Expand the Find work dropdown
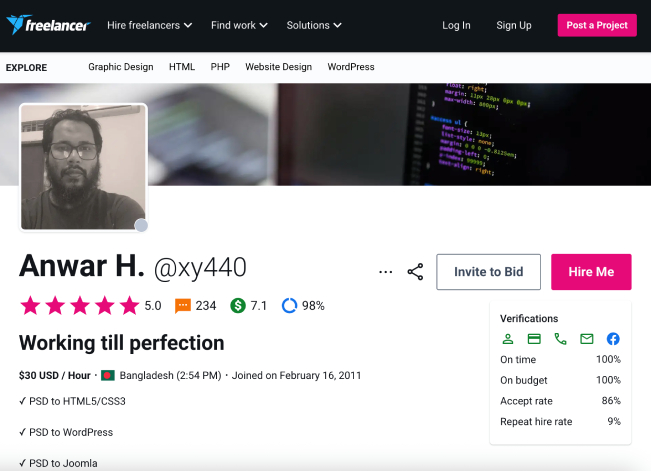Viewport: 651px width, 471px height. click(240, 25)
